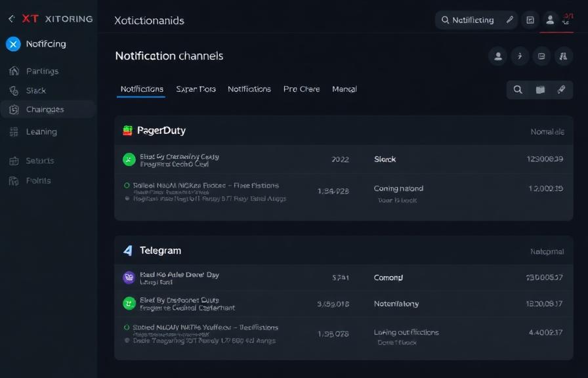The image size is (588, 378).
Task: Click the Telegram paper-plane icon
Action: [129, 249]
